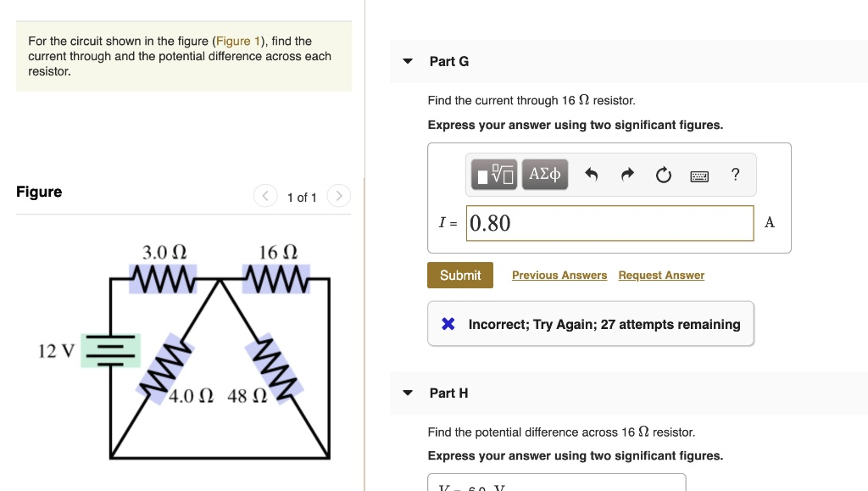Submit the Part G answer
Screen dimensions: 868x491
[x=460, y=275]
